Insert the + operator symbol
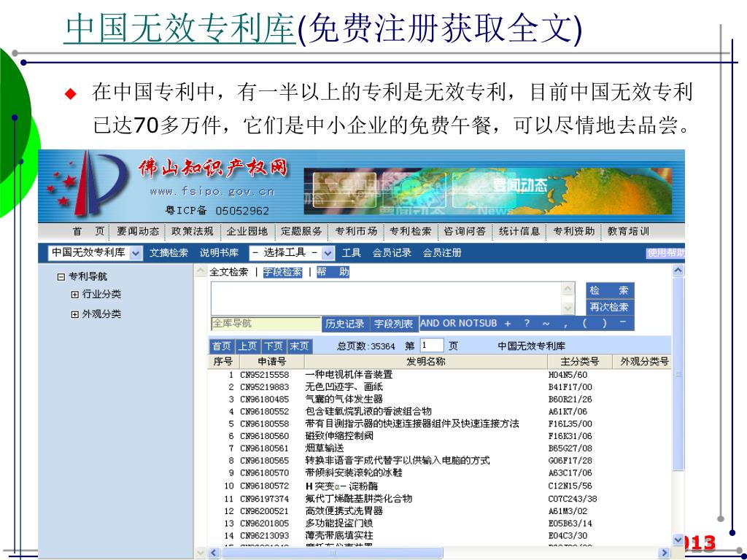 pyautogui.click(x=508, y=323)
